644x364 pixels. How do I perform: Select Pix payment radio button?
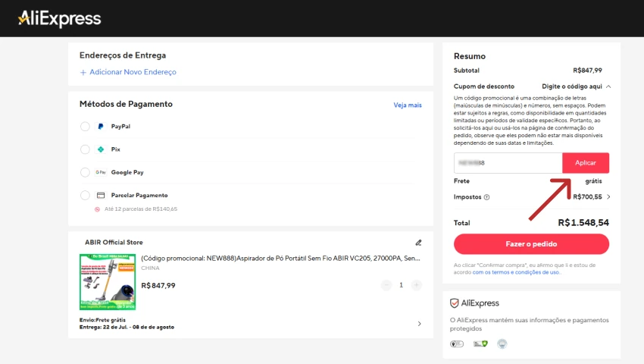coord(85,149)
